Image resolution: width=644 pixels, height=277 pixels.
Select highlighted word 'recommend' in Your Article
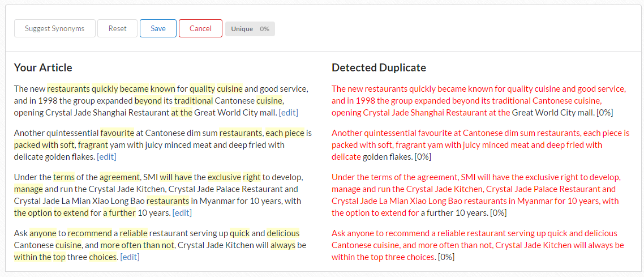click(x=89, y=233)
